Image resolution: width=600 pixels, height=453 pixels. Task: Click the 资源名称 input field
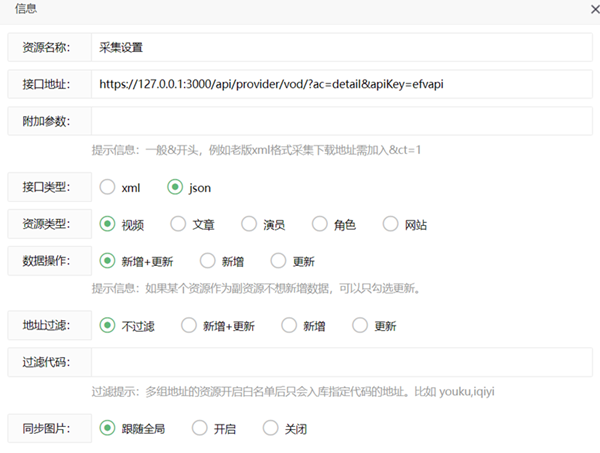click(341, 47)
